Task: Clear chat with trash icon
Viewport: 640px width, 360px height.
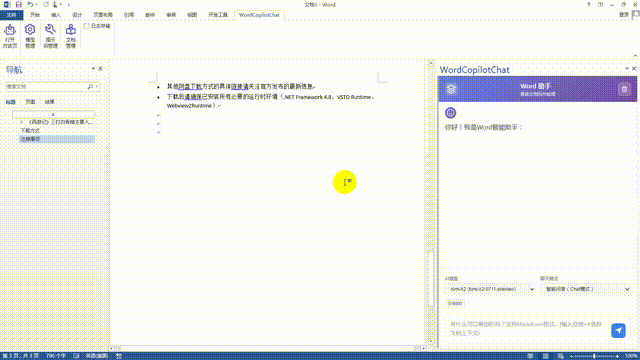Action: [x=624, y=89]
